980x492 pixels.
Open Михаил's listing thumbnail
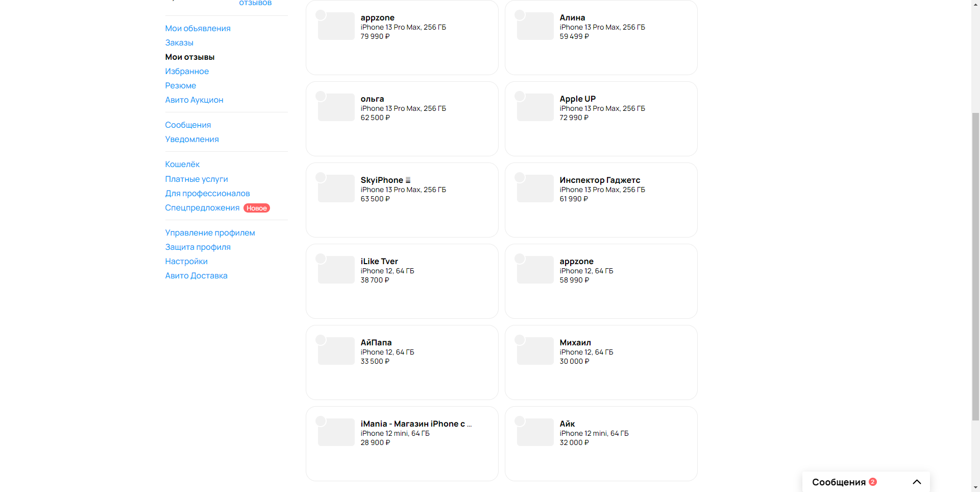[535, 351]
